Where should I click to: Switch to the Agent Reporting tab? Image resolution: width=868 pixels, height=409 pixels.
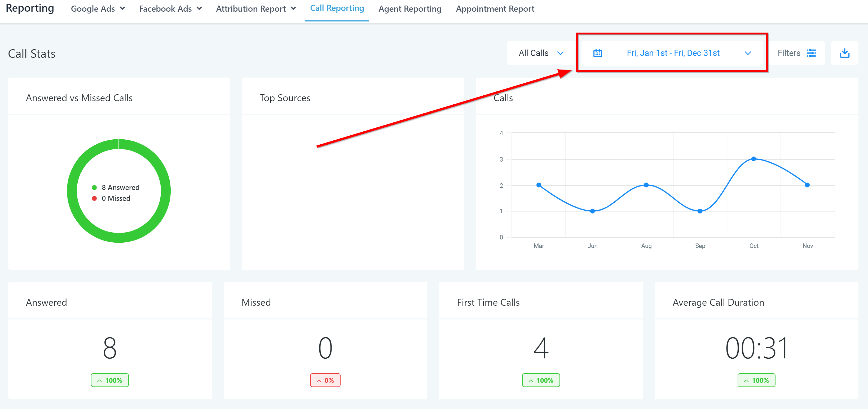(410, 9)
